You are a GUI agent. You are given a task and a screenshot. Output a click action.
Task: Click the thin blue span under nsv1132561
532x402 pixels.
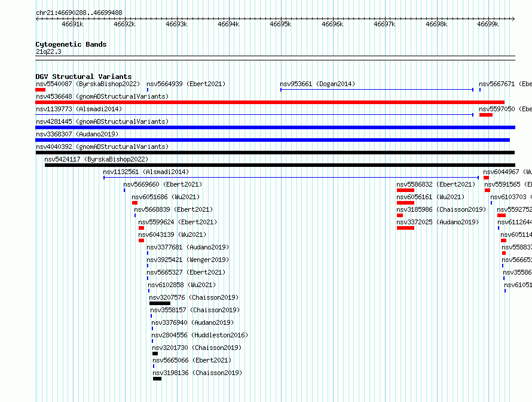click(x=291, y=178)
